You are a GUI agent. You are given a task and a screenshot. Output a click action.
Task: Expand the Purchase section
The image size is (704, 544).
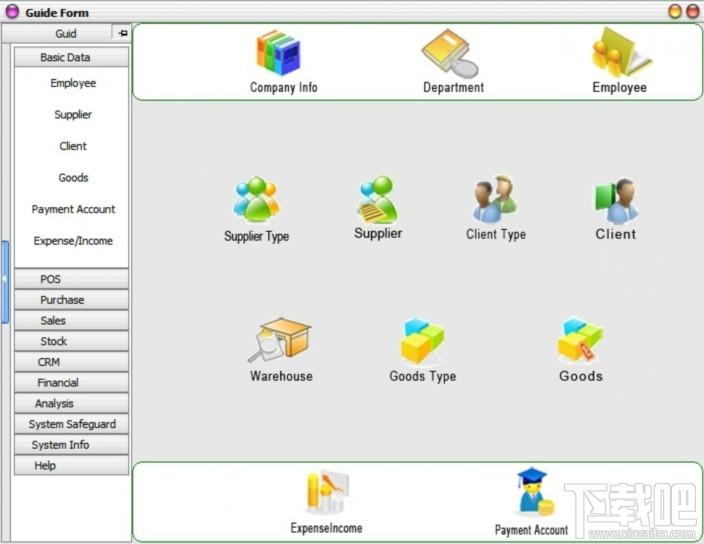(x=71, y=300)
